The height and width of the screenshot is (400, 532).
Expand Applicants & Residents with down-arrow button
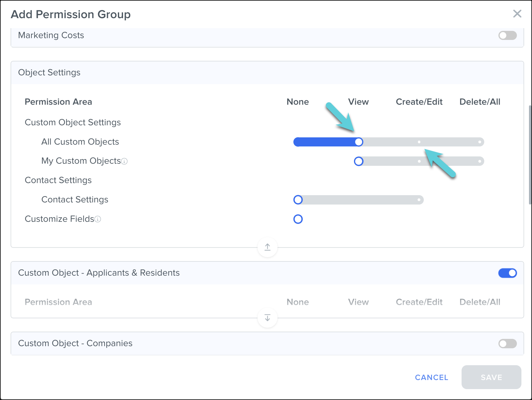click(x=268, y=318)
